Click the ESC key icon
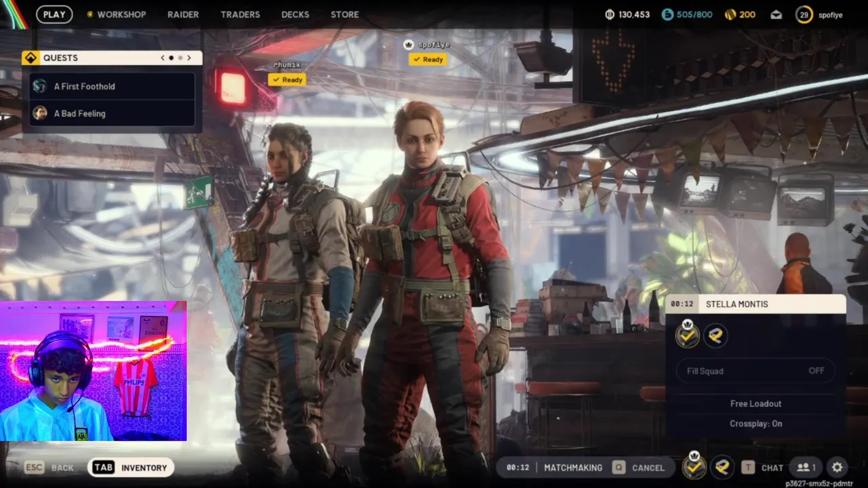868x488 pixels. point(34,467)
